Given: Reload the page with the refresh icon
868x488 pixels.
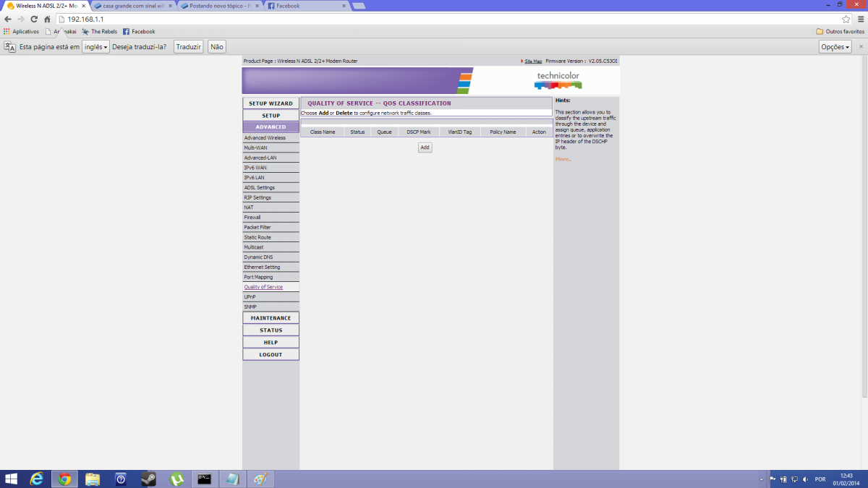Looking at the screenshot, I should (x=34, y=19).
